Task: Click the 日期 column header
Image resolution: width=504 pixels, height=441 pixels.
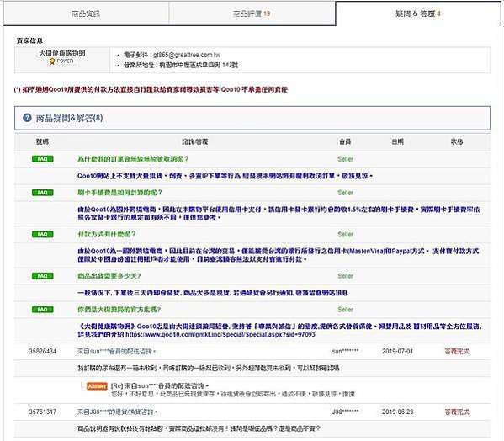Action: 398,141
